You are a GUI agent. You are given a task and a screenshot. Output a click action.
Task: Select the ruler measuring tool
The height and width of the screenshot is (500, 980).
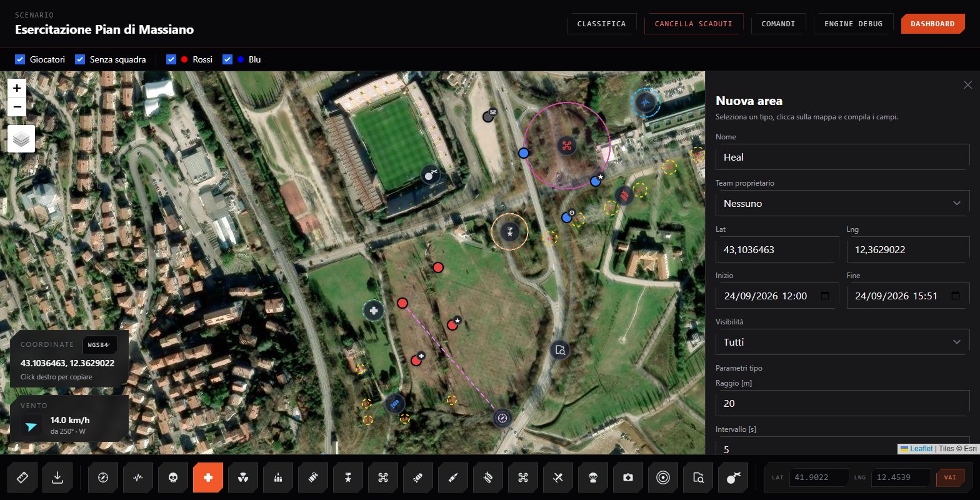(x=22, y=478)
